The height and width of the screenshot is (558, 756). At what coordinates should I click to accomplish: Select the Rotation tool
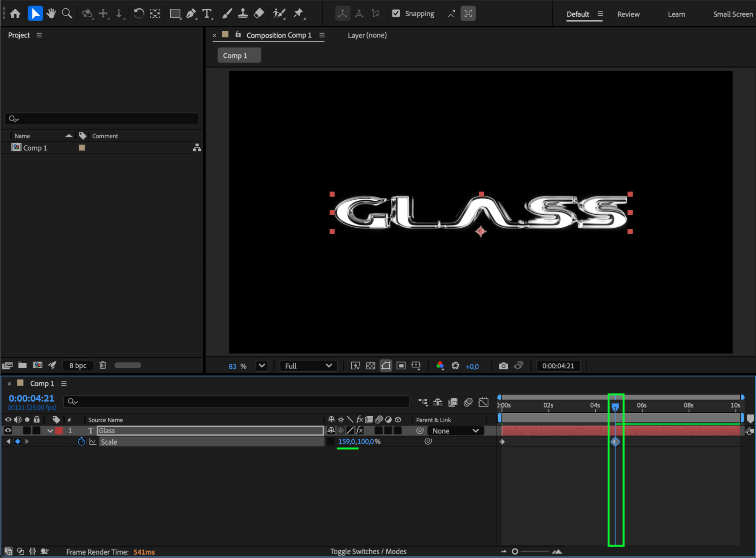click(x=139, y=14)
